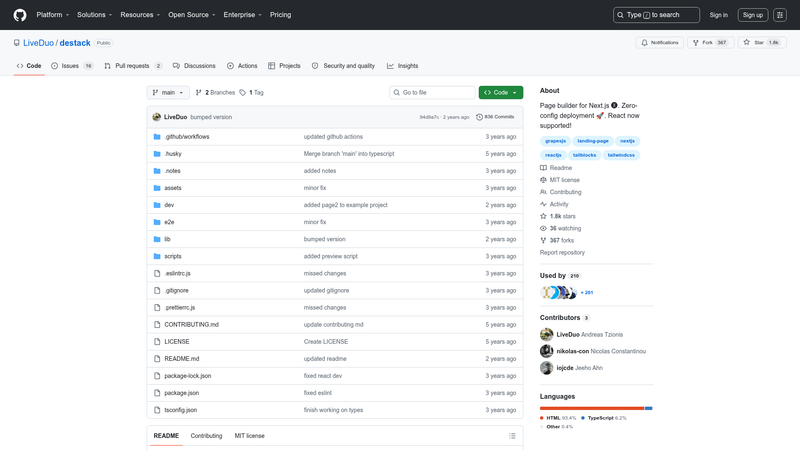This screenshot has height=450, width=800.
Task: Open the .prettierrc.js file icon
Action: [157, 308]
